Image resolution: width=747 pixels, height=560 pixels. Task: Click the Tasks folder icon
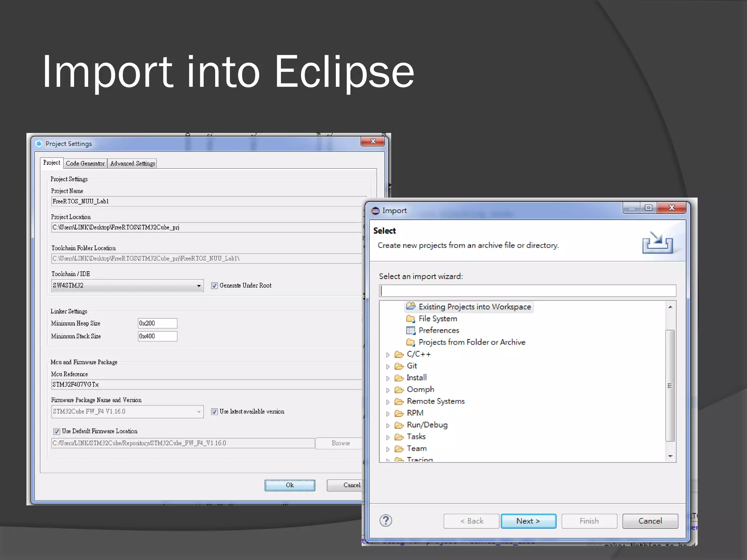[399, 437]
